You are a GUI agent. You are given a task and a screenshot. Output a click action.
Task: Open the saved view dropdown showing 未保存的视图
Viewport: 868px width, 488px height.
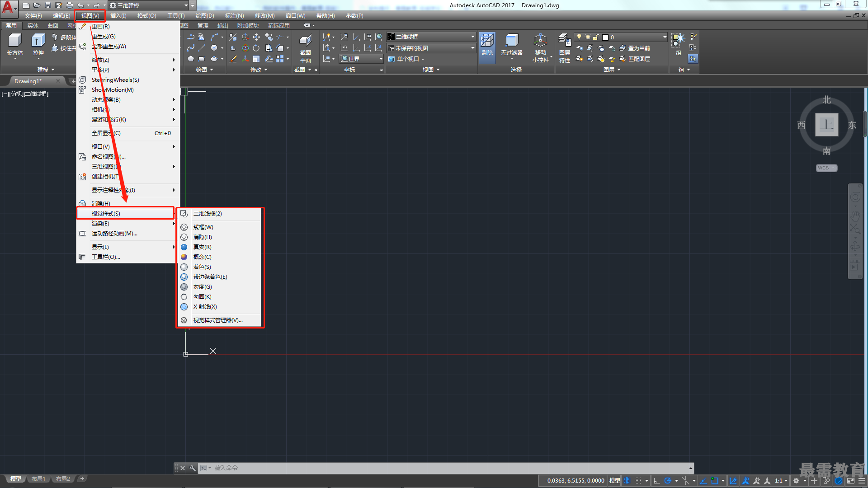(x=432, y=48)
